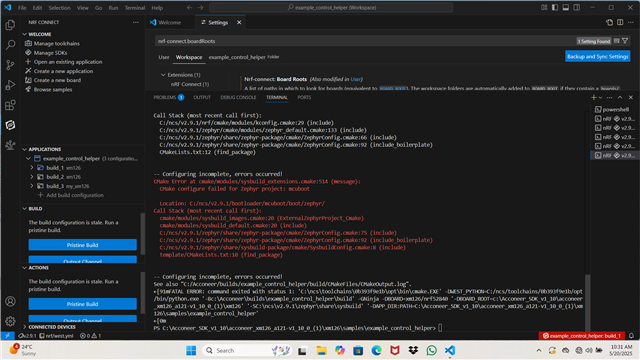Open Windows Start menu
The height and width of the screenshot is (360, 640).
(x=191, y=350)
